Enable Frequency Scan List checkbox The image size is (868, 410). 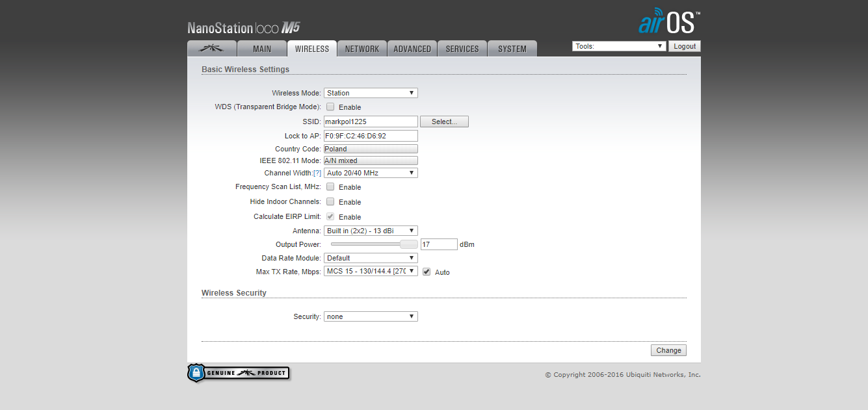point(330,186)
